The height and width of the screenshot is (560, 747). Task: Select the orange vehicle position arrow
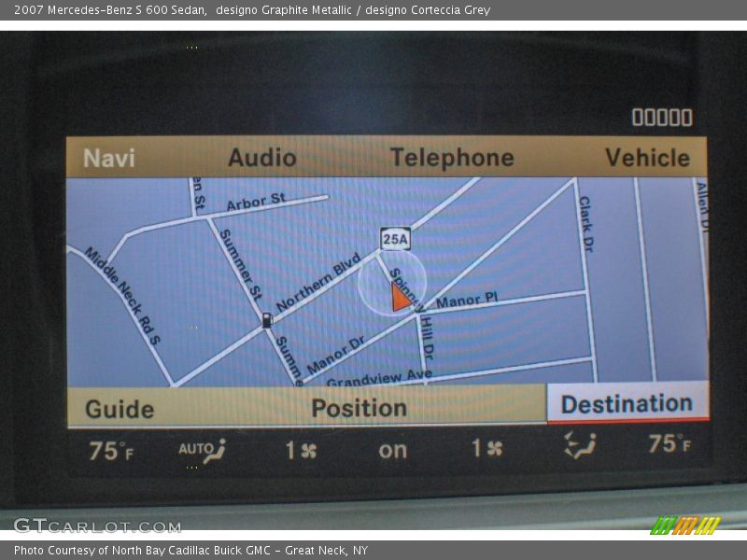pos(401,297)
